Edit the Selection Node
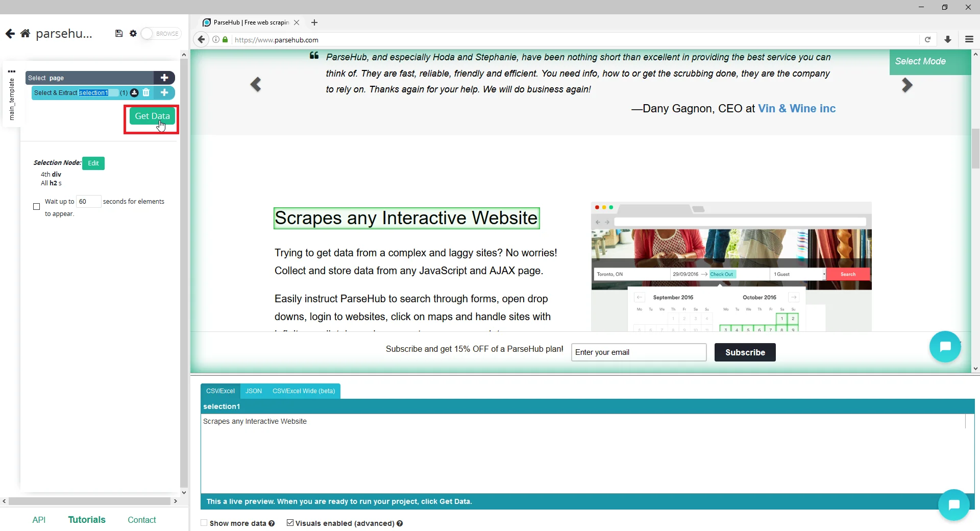980x531 pixels. 93,163
